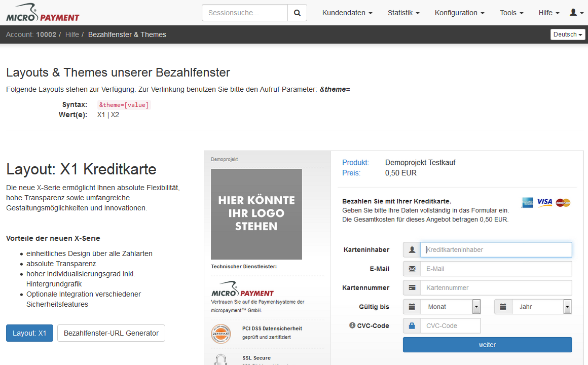Click the Hilfe breadcrumb link
The image size is (588, 365).
pos(72,34)
